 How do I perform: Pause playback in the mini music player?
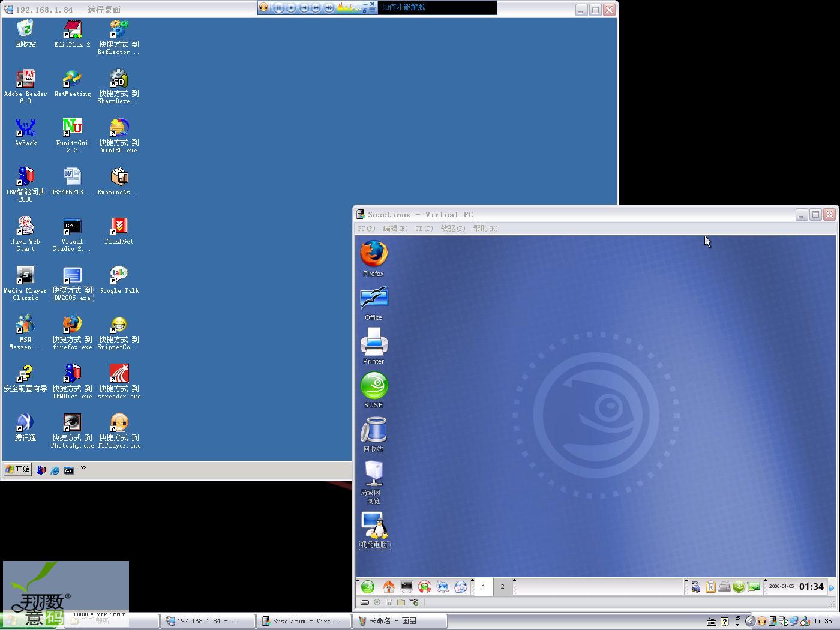tap(279, 8)
